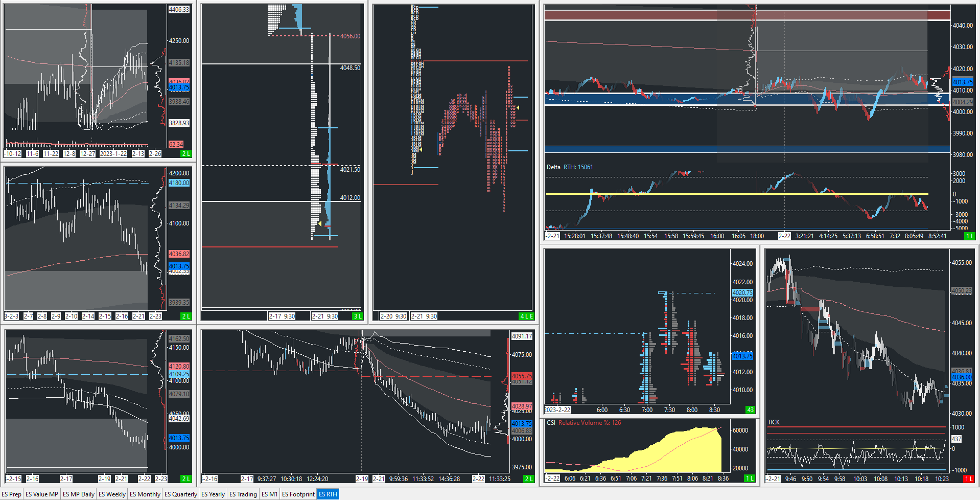Switch to the ES M1 tab
Screen dimensions: 980x500
point(270,494)
